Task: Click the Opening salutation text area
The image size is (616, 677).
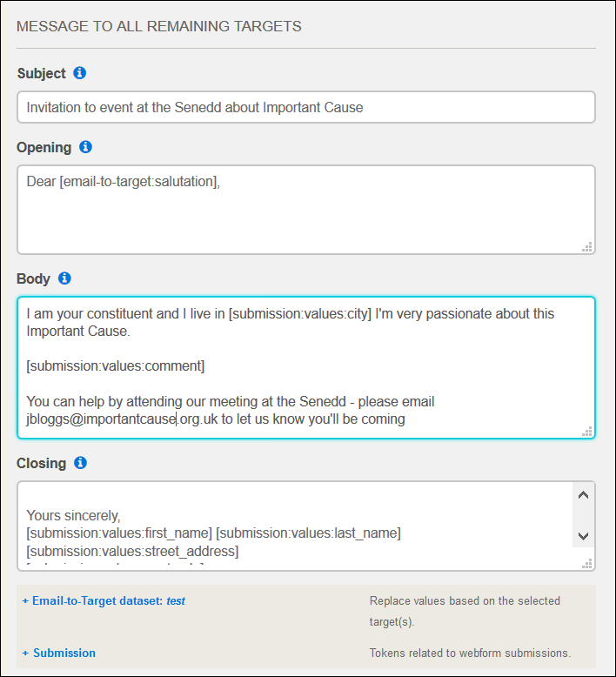Action: pos(306,210)
